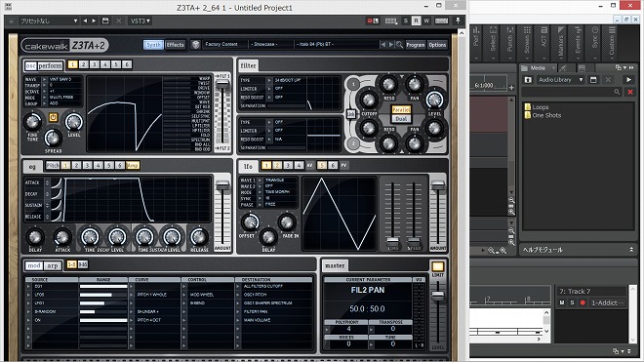
Task: Select envelope generator 4 button
Action: coord(99,165)
